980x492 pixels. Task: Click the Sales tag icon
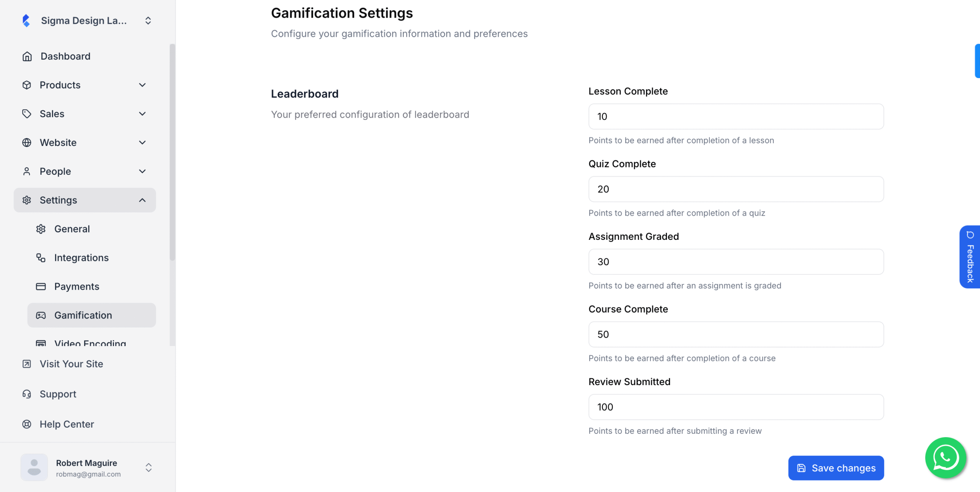tap(27, 113)
